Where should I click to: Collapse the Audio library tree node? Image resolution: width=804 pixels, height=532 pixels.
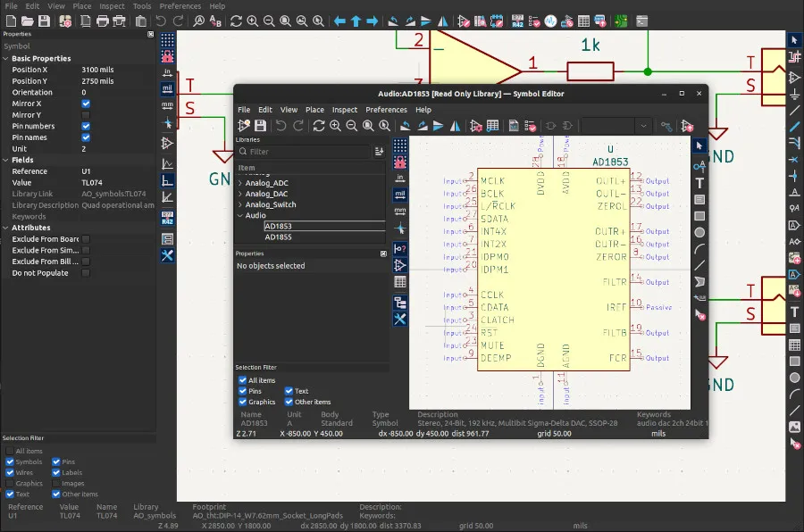click(x=239, y=215)
